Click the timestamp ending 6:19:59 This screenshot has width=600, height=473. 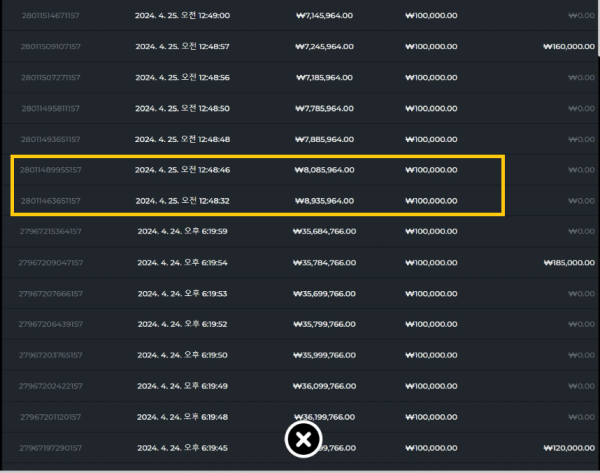[183, 232]
